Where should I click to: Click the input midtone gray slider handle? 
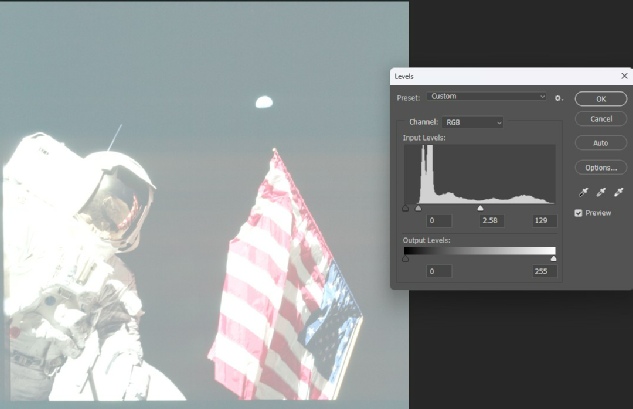coord(418,208)
